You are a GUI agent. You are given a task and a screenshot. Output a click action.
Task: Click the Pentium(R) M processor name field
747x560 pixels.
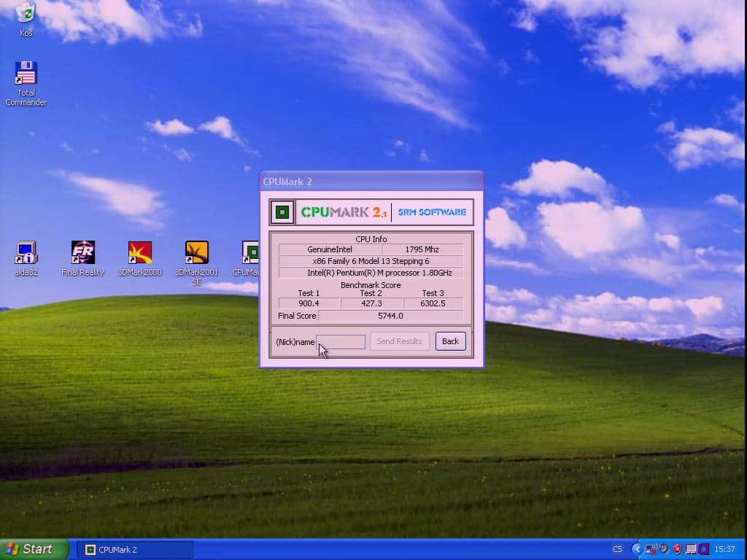371,273
